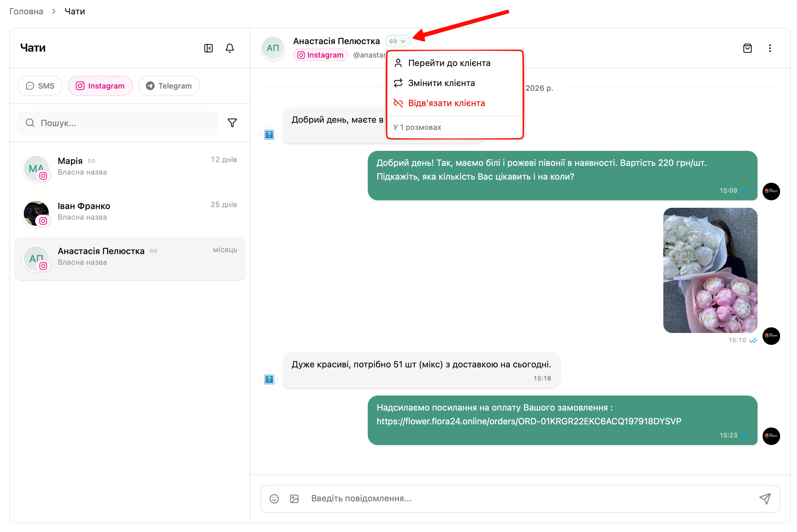Open the three-dot more options menu
The height and width of the screenshot is (532, 797).
point(769,48)
